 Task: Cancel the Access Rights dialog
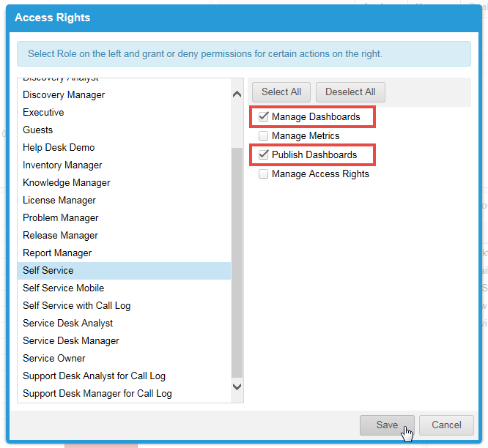(446, 425)
